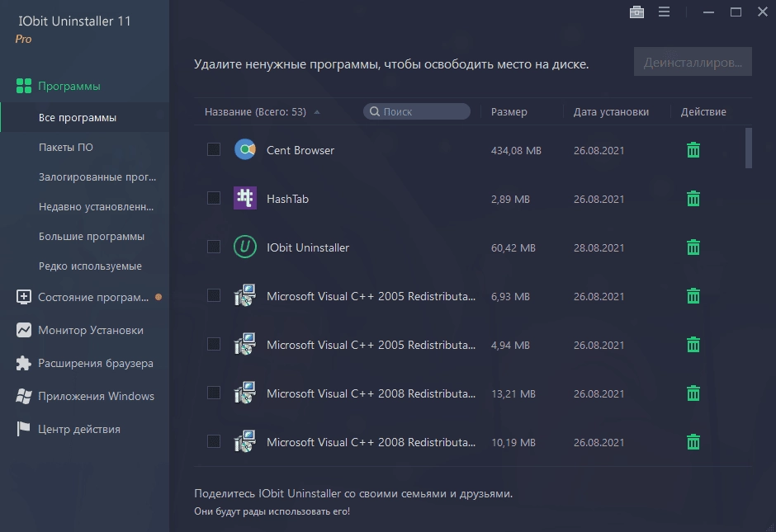Viewport: 776px width, 532px height.
Task: Click the 434,08 MB size value
Action: (516, 150)
